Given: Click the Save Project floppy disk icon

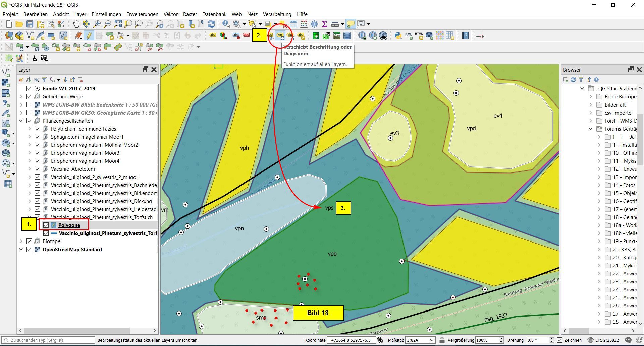Looking at the screenshot, I should (30, 24).
